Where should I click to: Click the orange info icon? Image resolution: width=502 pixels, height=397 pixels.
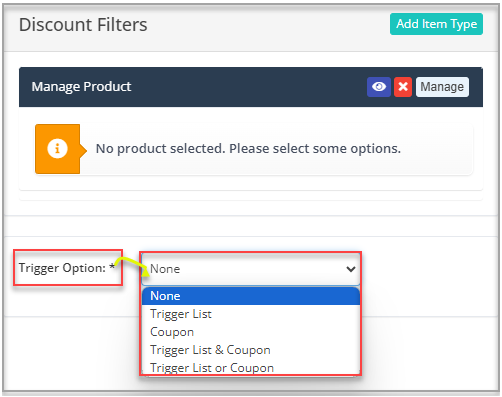pos(57,149)
